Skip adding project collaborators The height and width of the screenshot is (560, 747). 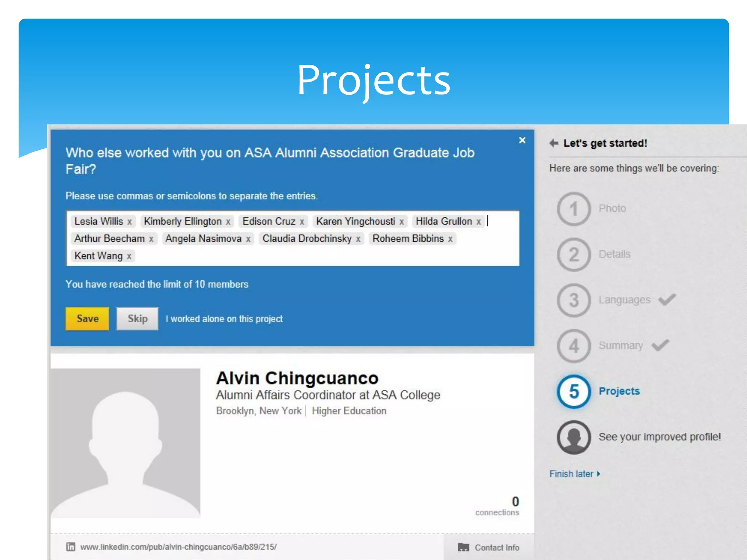point(137,319)
